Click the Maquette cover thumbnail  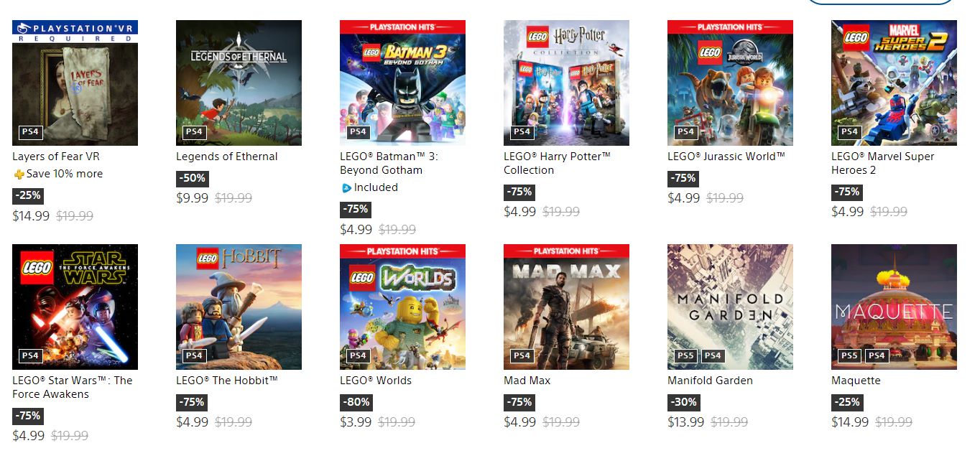click(894, 307)
